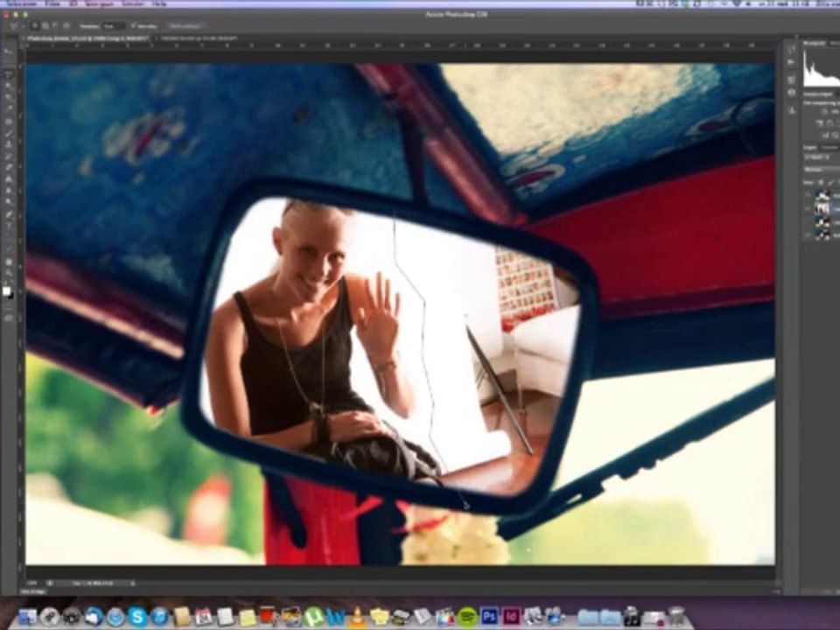Select the Gradient tool

point(9,179)
